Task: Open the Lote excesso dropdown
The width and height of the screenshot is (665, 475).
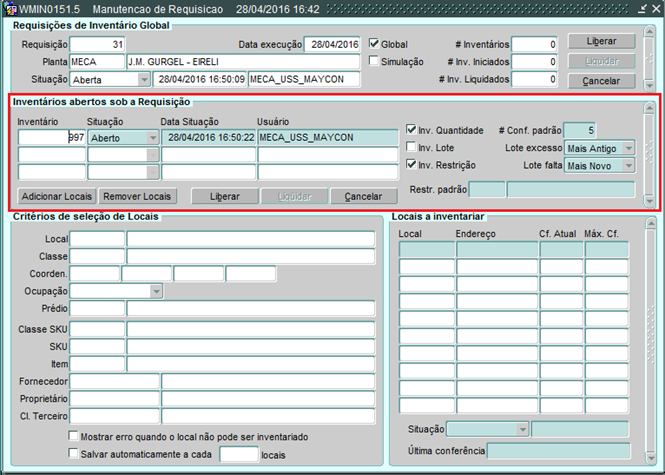Action: click(628, 148)
